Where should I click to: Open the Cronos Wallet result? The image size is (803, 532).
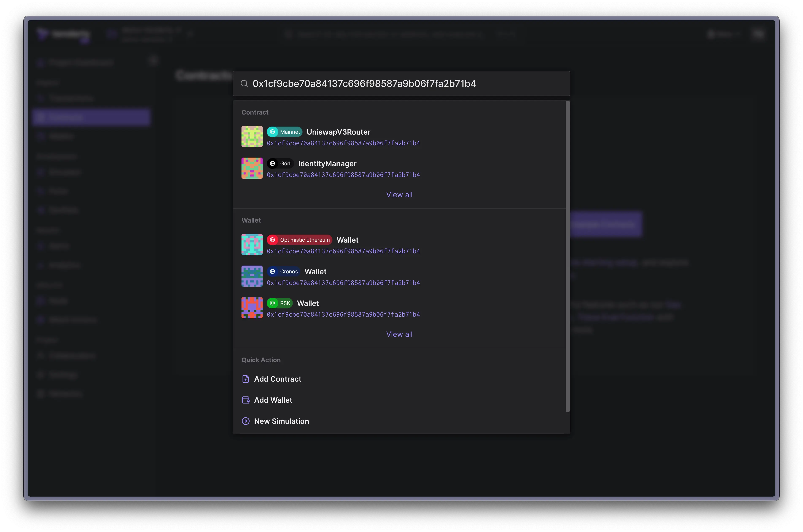click(x=399, y=276)
